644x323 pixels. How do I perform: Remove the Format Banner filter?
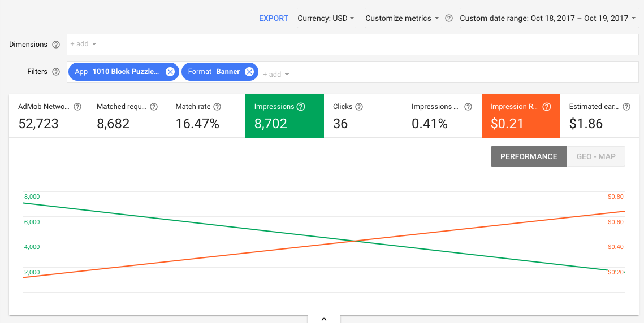[x=249, y=72]
